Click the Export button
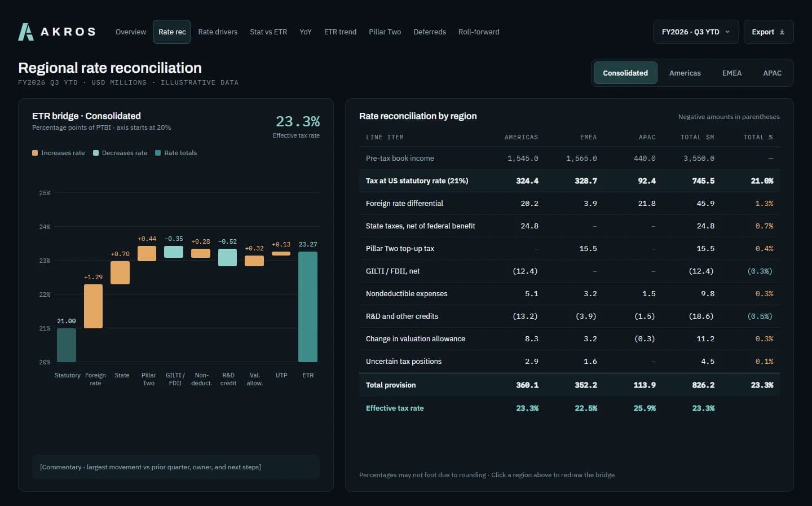Viewport: 812px width, 506px height. tap(769, 32)
